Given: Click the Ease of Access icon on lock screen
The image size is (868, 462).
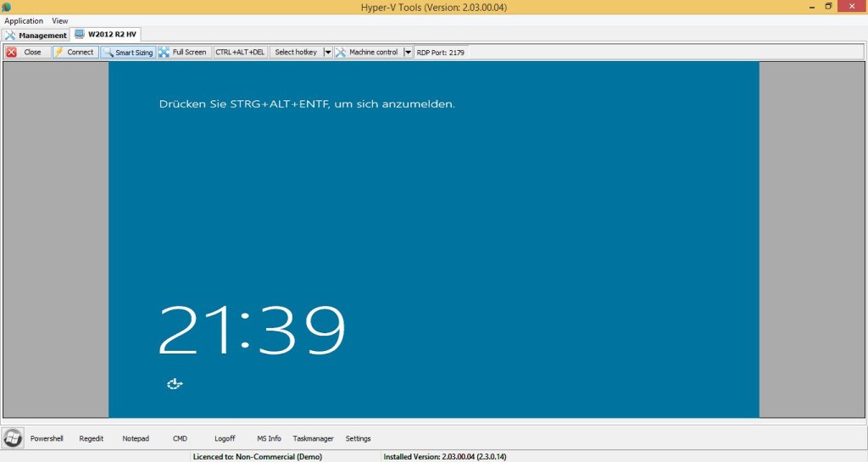Looking at the screenshot, I should 175,385.
